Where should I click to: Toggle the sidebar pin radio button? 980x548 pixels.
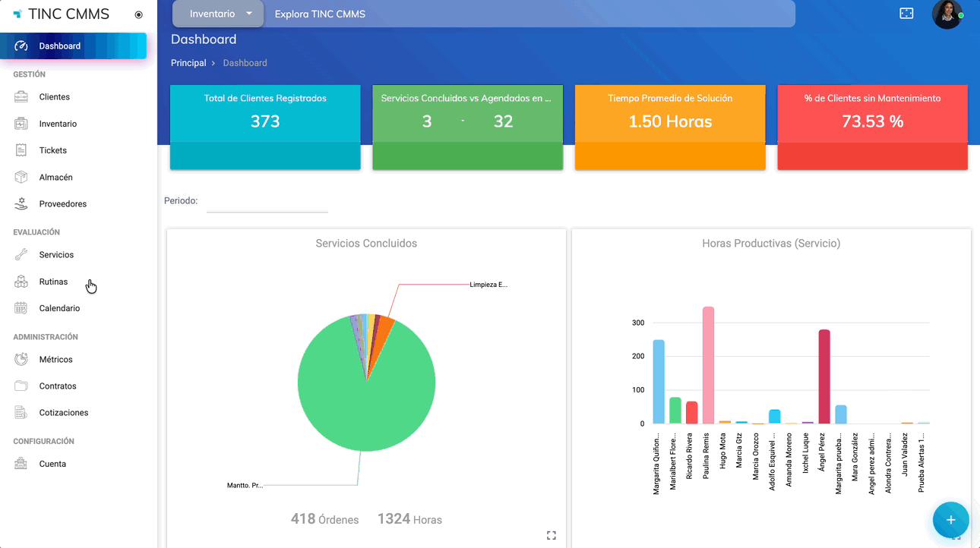coord(138,14)
